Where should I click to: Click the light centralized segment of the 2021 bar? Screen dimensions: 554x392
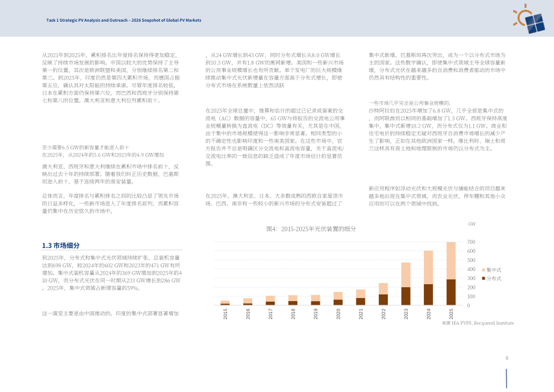click(361, 294)
